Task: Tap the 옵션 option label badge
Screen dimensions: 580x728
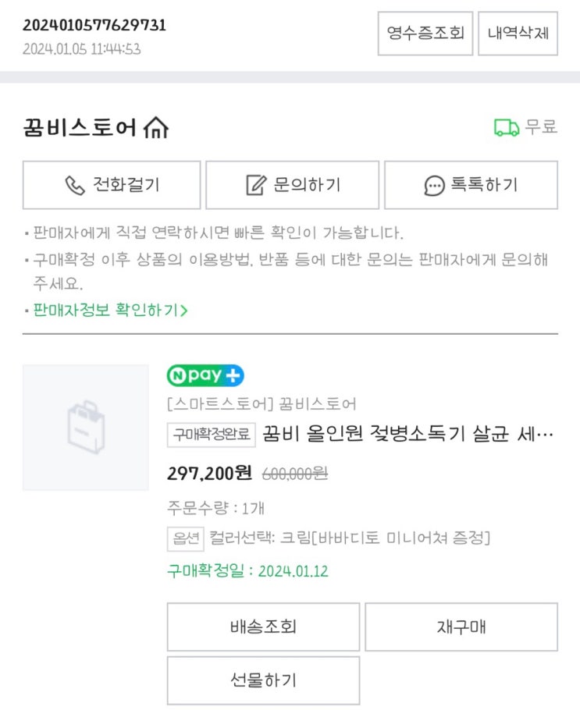Action: click(x=185, y=538)
